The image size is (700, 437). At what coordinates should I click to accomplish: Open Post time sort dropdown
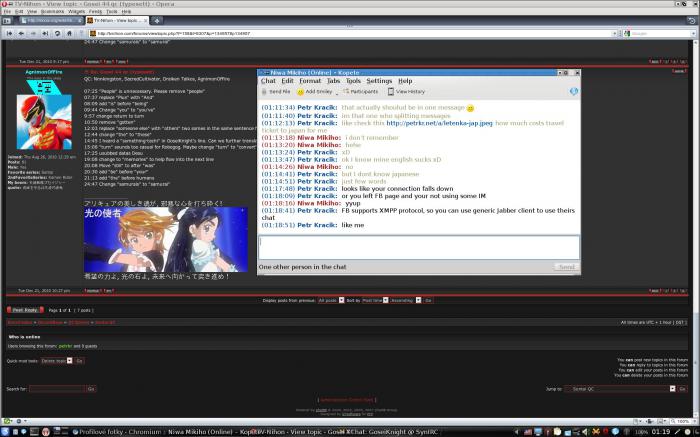[375, 300]
